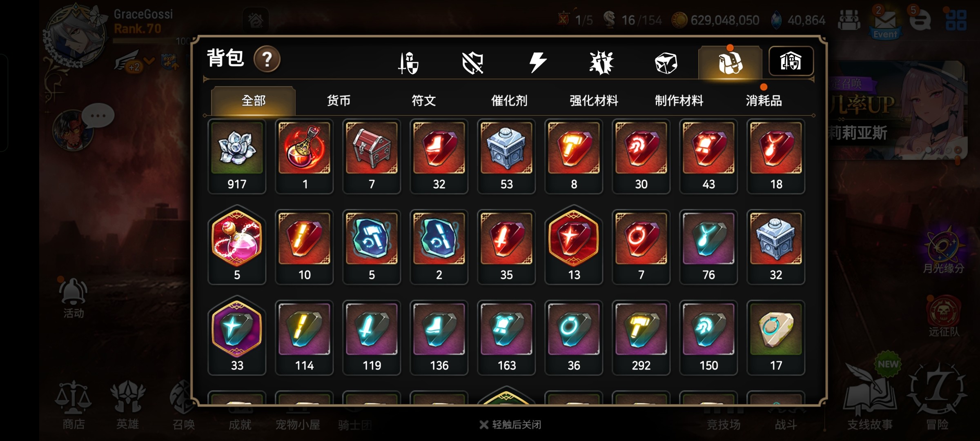Screen dimensions: 980x441
Task: Select the burst explosion category icon
Action: [601, 63]
